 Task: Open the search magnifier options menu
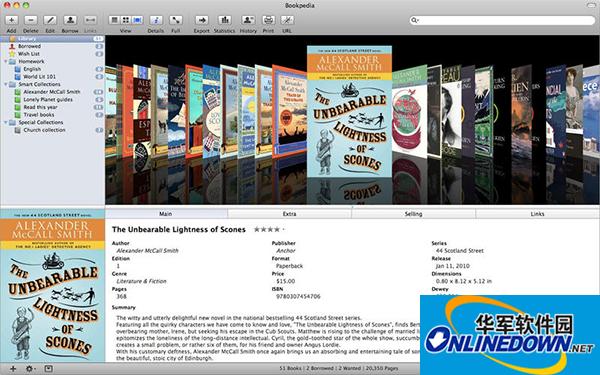pos(415,20)
